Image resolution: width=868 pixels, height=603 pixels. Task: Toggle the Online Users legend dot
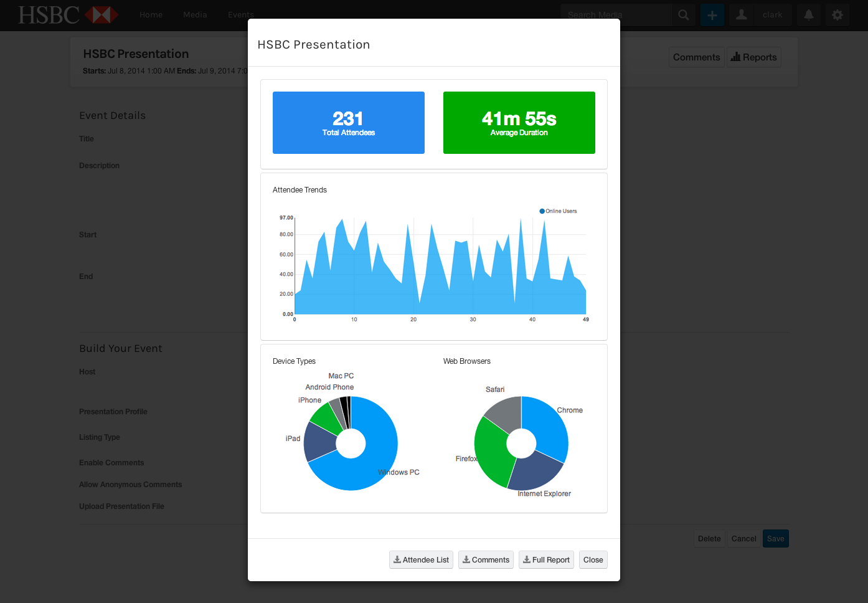(x=542, y=211)
